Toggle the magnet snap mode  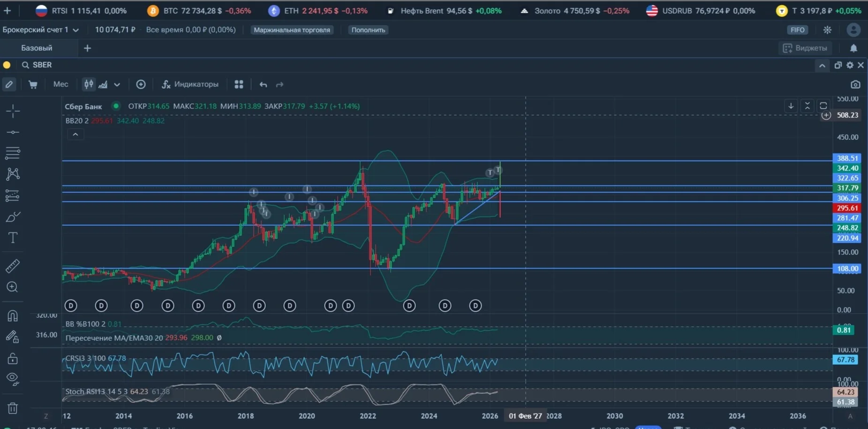click(13, 315)
